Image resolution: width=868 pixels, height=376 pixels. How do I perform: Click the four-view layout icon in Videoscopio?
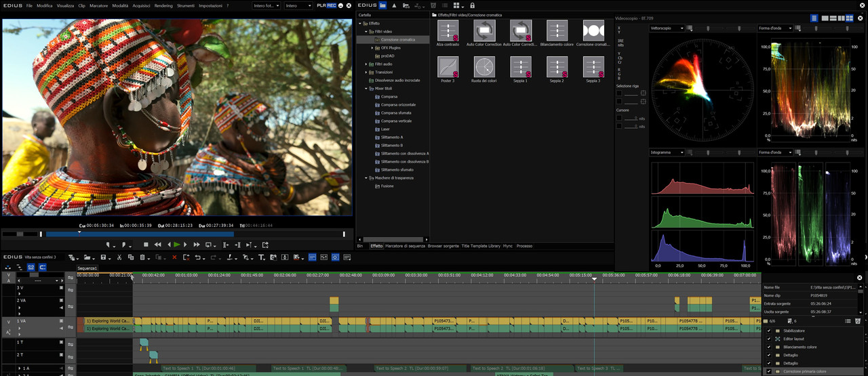(850, 18)
